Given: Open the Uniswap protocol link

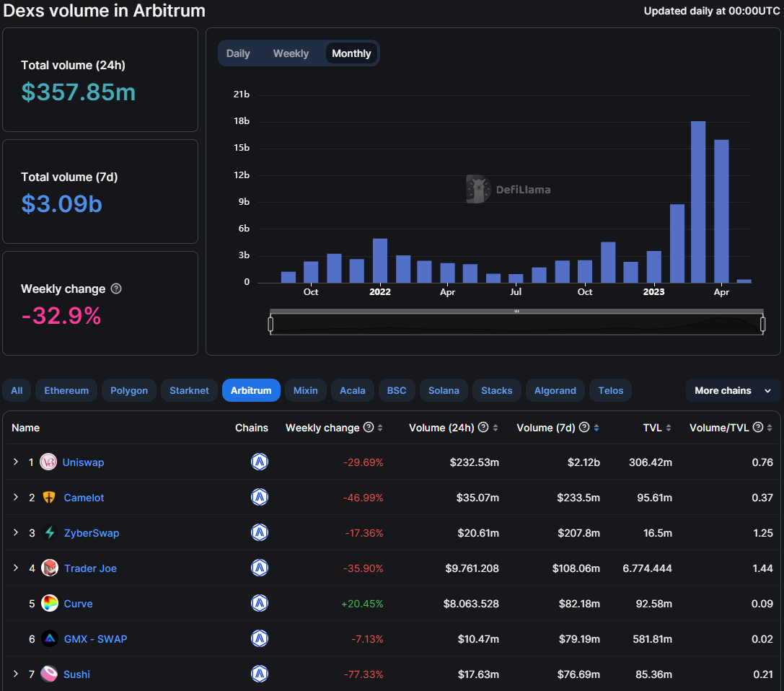Looking at the screenshot, I should tap(83, 462).
